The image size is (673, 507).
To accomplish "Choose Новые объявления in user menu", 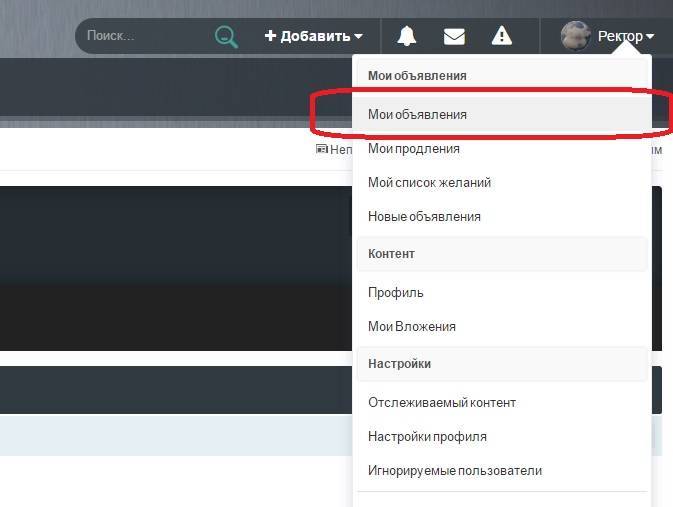I will point(424,216).
